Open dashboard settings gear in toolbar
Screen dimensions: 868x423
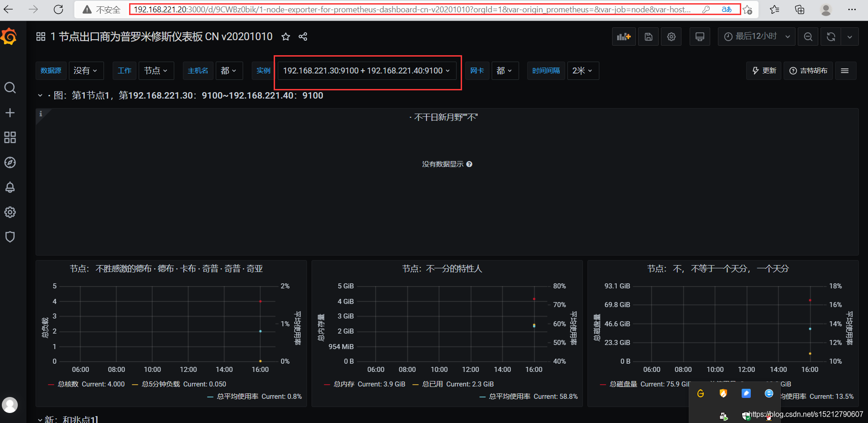(x=671, y=37)
